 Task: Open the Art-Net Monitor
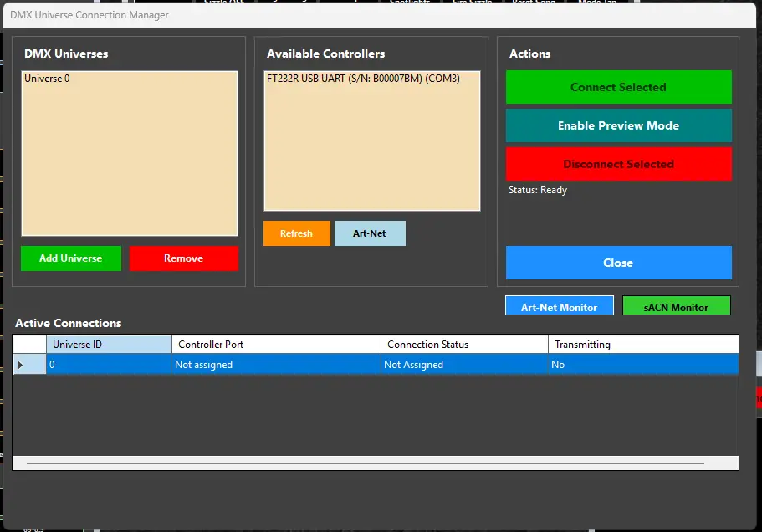pyautogui.click(x=559, y=306)
